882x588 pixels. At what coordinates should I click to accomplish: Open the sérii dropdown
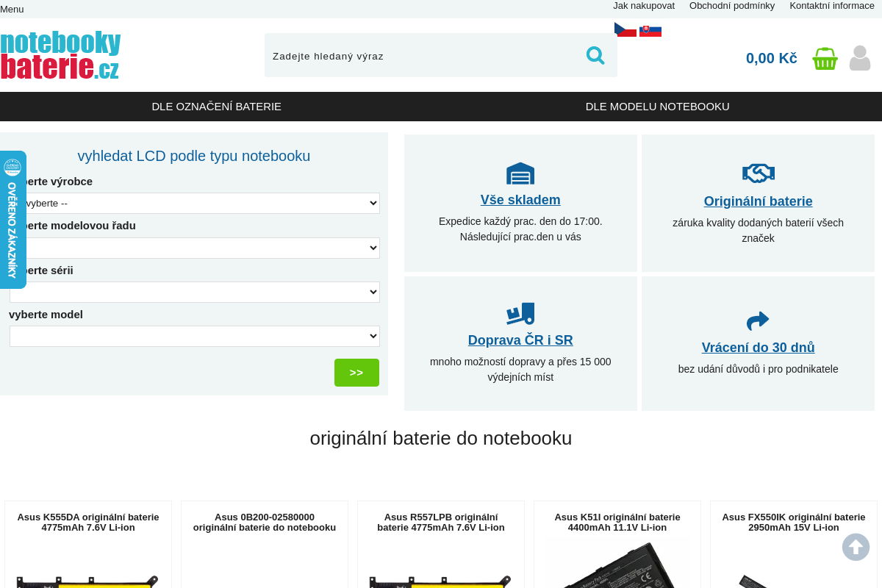(195, 292)
